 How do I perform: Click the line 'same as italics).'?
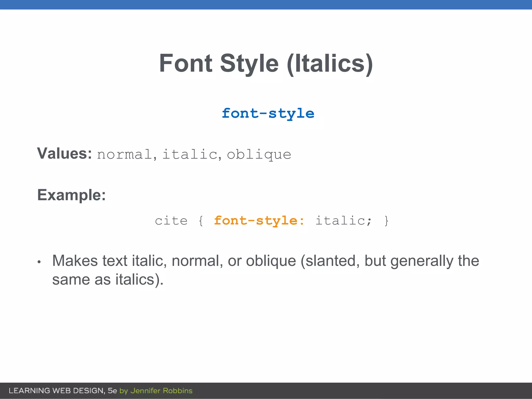(x=108, y=280)
